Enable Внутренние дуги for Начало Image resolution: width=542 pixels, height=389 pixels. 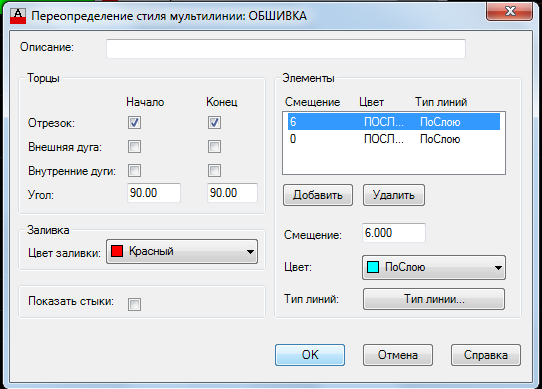pyautogui.click(x=134, y=170)
